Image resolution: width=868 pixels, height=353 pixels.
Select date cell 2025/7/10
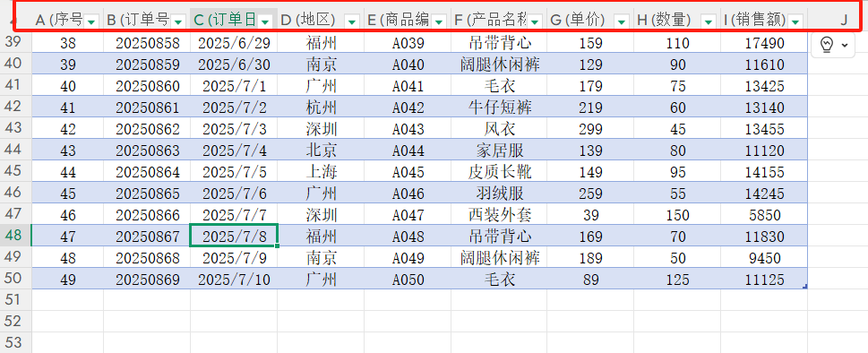click(234, 280)
